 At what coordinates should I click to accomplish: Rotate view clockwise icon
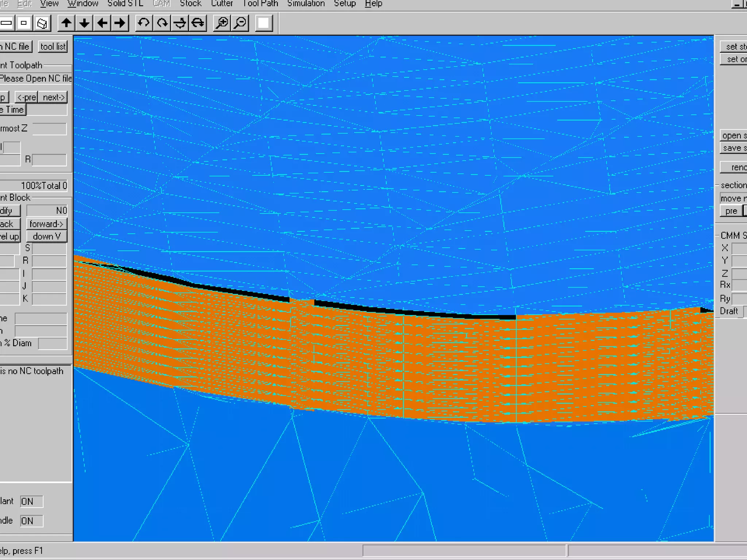coord(162,23)
